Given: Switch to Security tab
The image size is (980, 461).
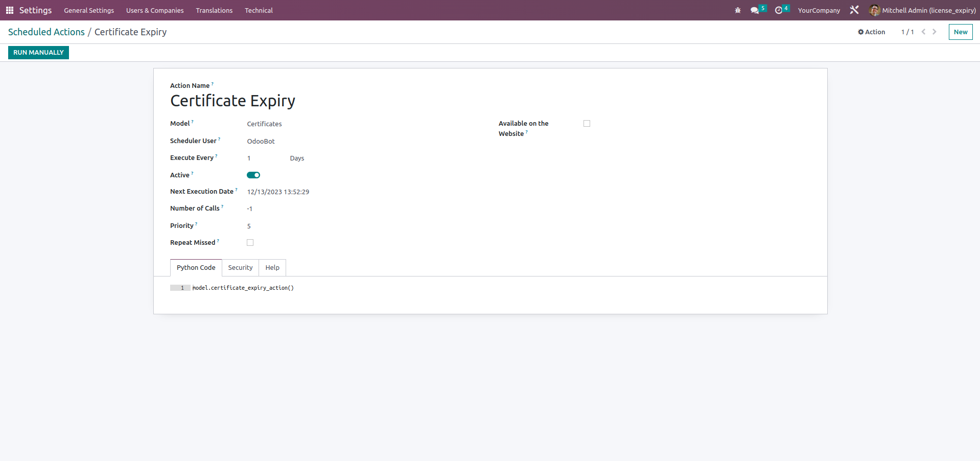Looking at the screenshot, I should [240, 268].
